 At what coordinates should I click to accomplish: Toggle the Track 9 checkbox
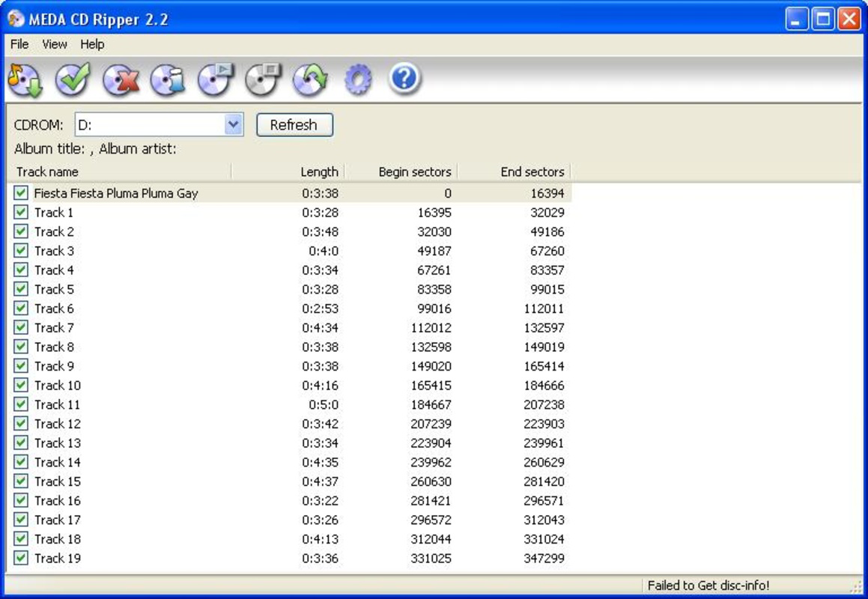pyautogui.click(x=21, y=365)
